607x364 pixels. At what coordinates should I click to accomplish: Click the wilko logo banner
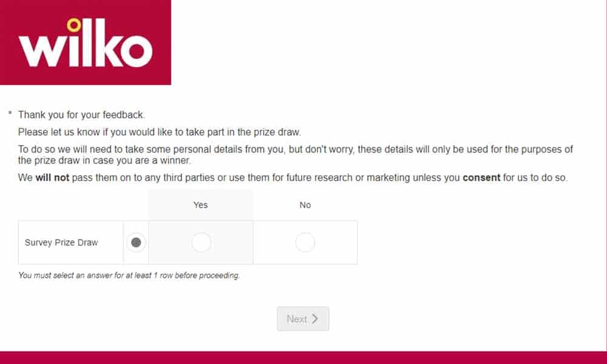tap(85, 42)
